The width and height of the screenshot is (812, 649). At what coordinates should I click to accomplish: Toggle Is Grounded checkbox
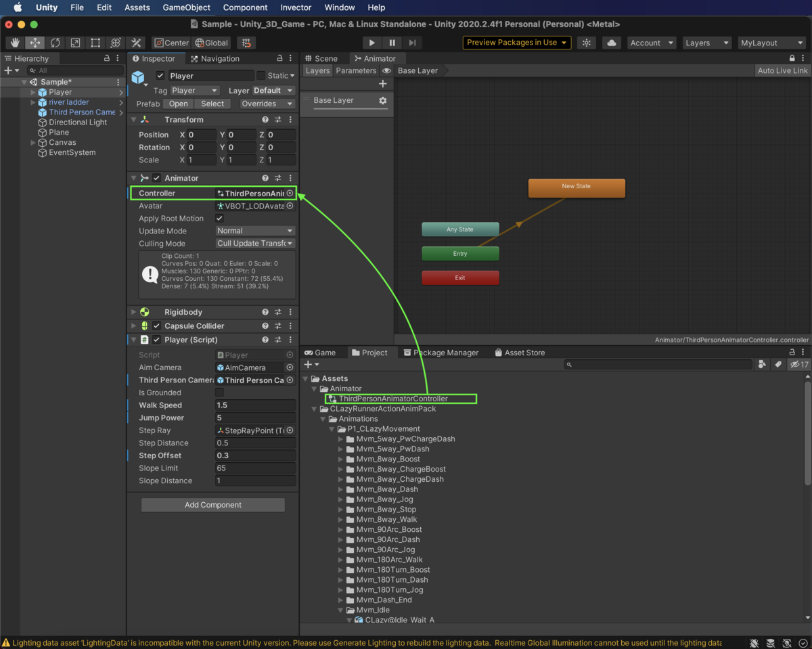[219, 393]
